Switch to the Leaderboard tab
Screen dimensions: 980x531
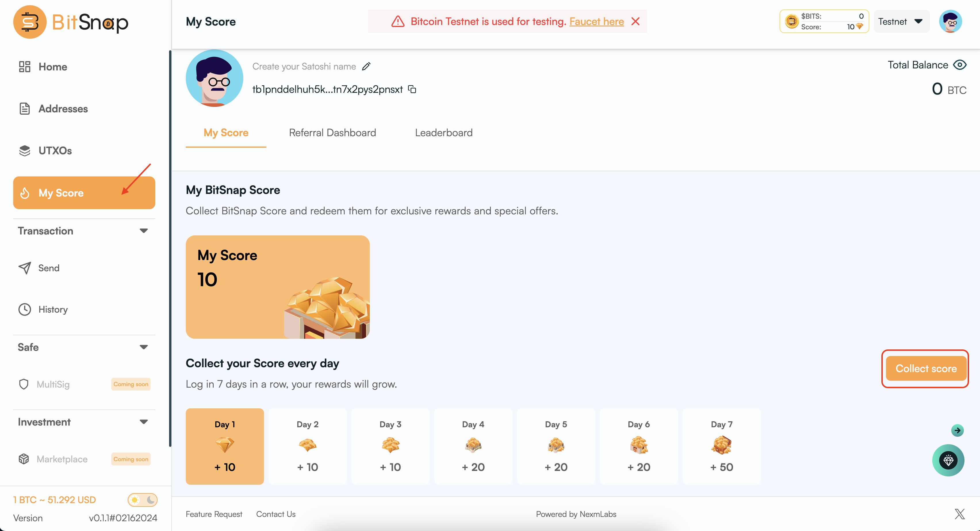pos(444,133)
